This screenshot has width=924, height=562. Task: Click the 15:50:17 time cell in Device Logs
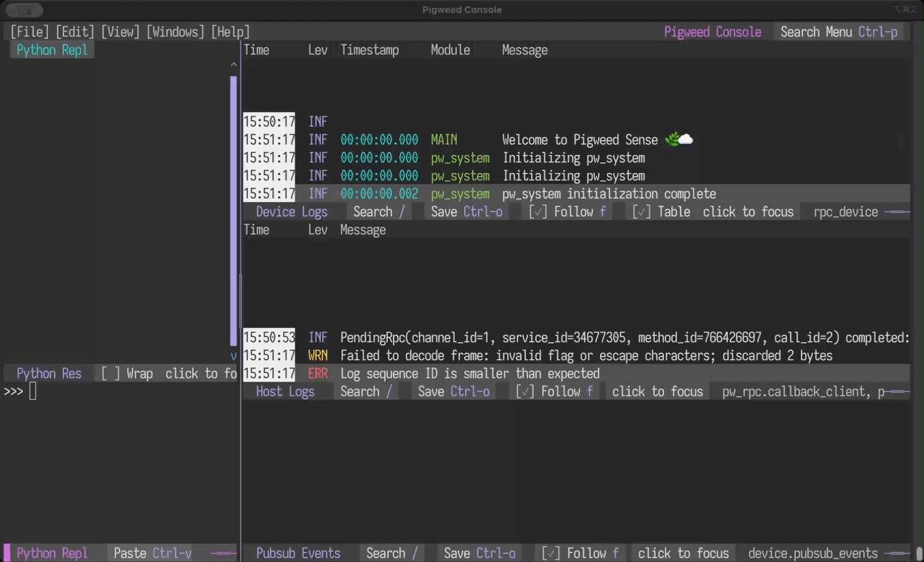[269, 122]
